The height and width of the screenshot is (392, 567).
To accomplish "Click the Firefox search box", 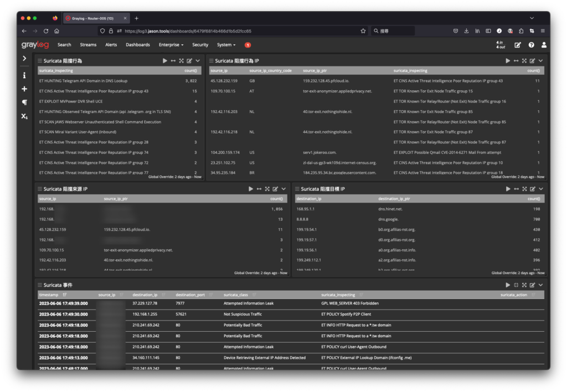I will coord(393,31).
